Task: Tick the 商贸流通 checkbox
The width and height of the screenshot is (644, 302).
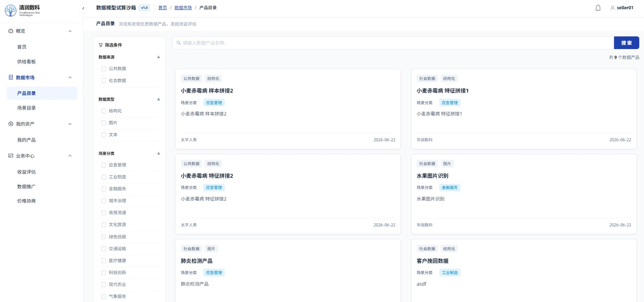Action: 104,213
